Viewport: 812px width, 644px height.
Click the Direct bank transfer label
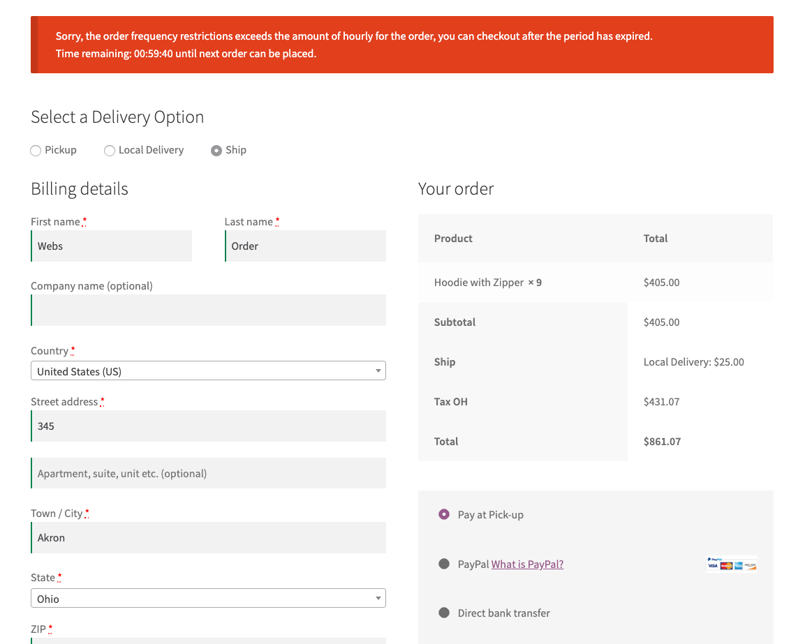point(504,613)
